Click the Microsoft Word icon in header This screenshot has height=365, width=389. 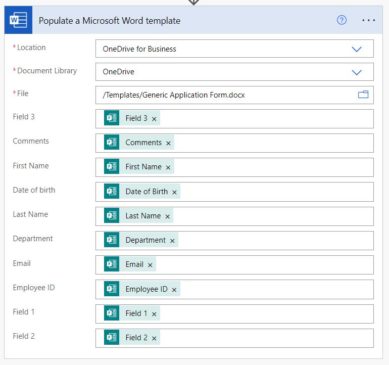tap(18, 20)
